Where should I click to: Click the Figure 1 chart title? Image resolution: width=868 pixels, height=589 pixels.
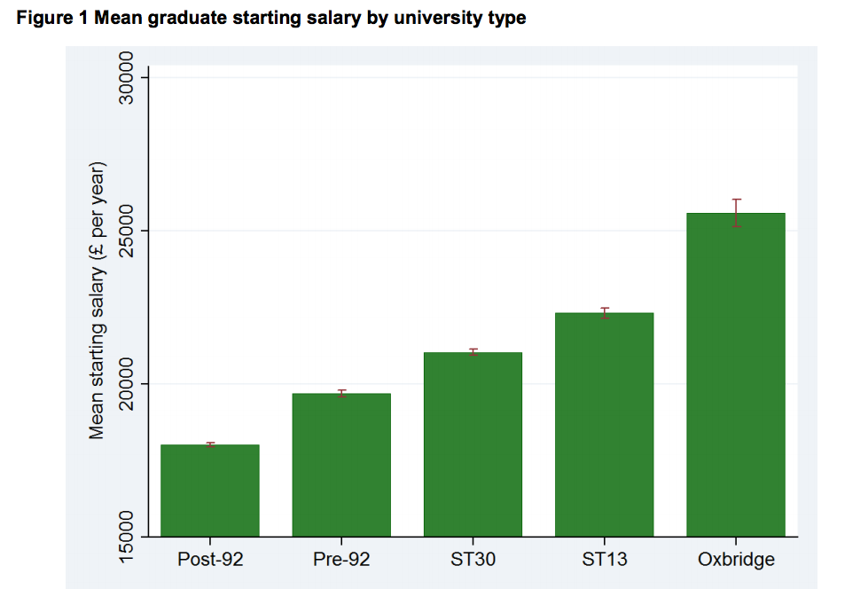click(271, 18)
